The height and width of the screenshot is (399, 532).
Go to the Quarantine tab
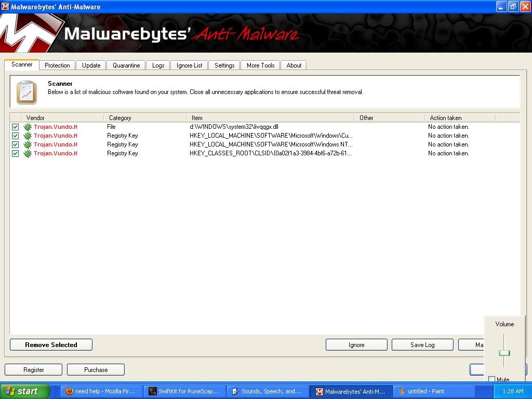126,65
